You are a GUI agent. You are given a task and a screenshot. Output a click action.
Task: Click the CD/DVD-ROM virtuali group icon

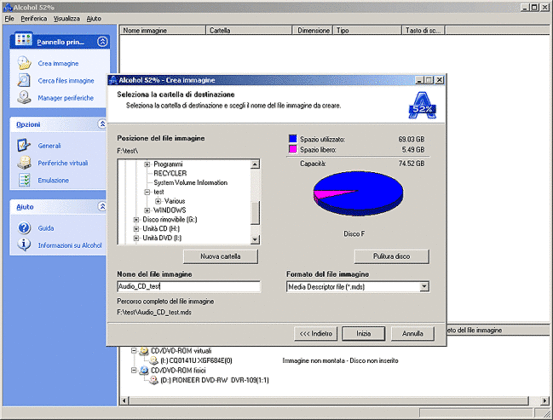click(x=144, y=351)
